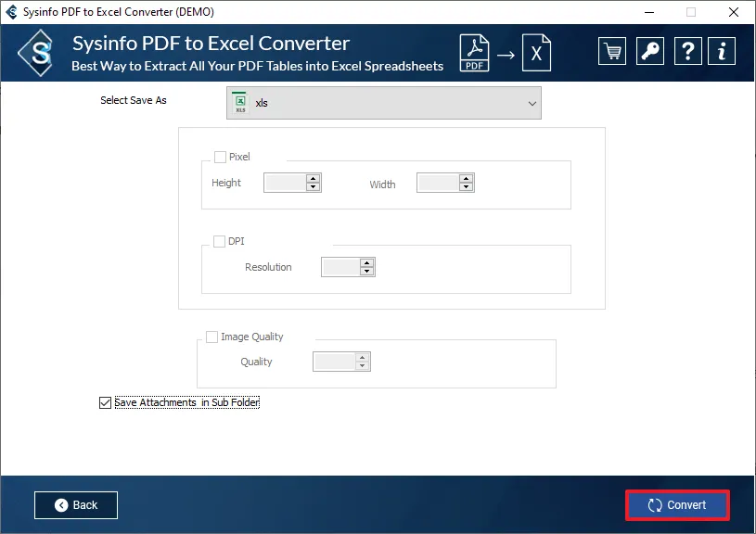This screenshot has height=534, width=756.
Task: Enable the DPI checkbox
Action: (220, 241)
